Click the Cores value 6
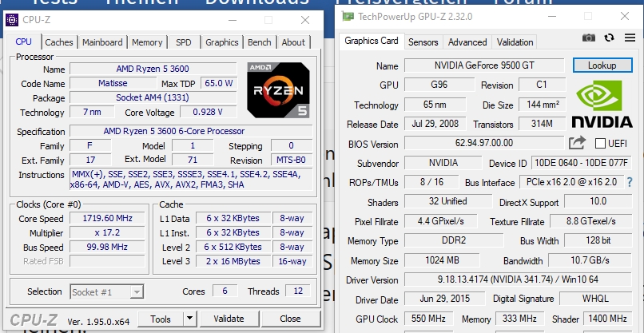The image size is (644, 333). click(225, 291)
